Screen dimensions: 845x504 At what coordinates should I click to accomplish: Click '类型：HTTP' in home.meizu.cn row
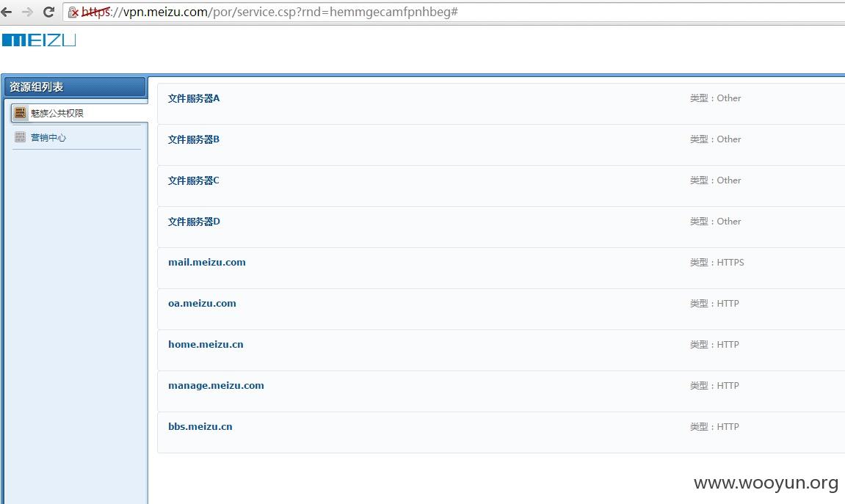tap(714, 344)
